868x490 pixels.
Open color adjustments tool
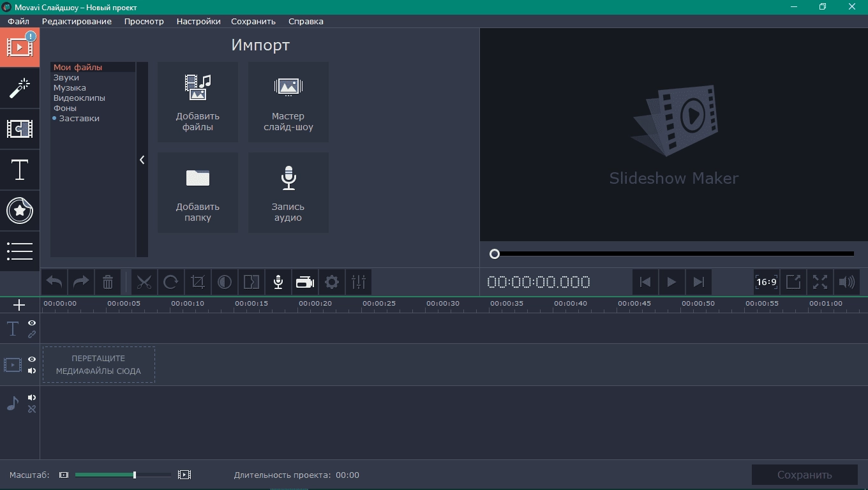225,282
